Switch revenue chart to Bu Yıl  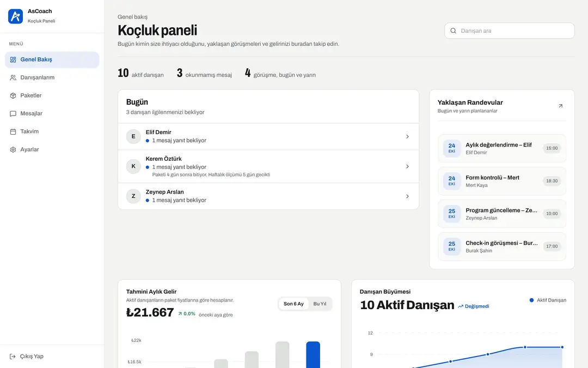(x=320, y=304)
